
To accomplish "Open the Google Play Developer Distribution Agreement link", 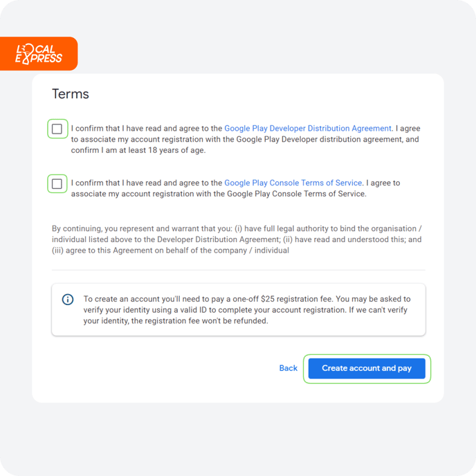I will point(308,129).
